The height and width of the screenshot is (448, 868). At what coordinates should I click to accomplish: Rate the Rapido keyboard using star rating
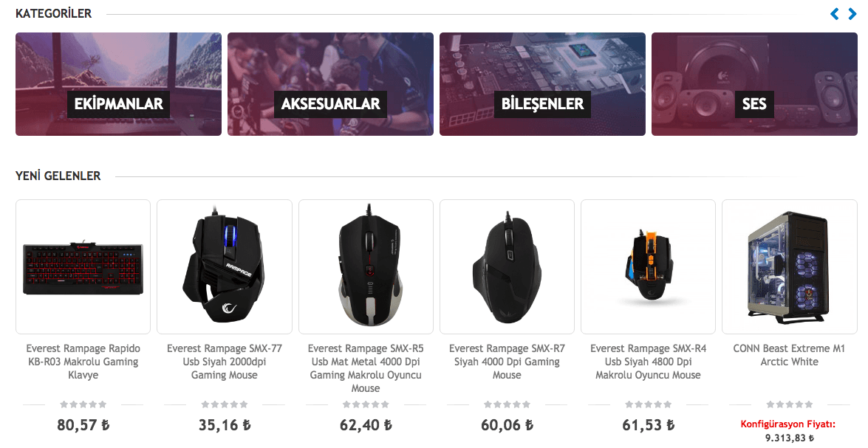coord(83,405)
